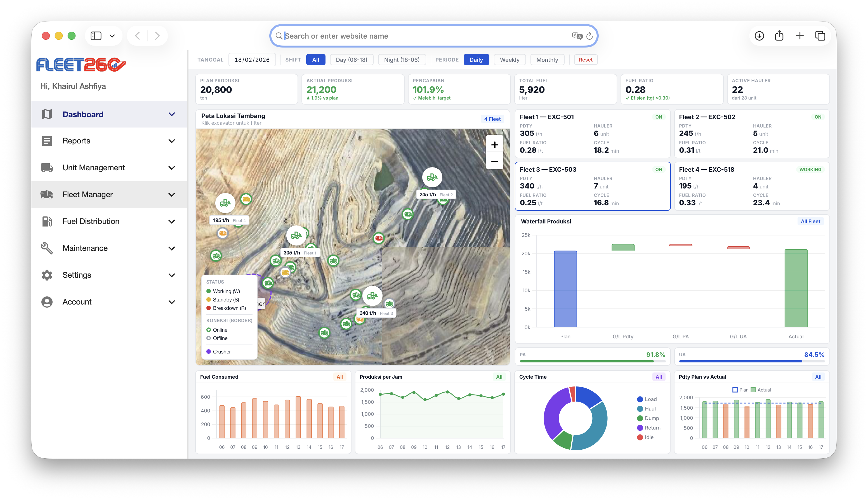Select the Night (18-06) shift filter
The width and height of the screenshot is (868, 500).
pos(402,60)
